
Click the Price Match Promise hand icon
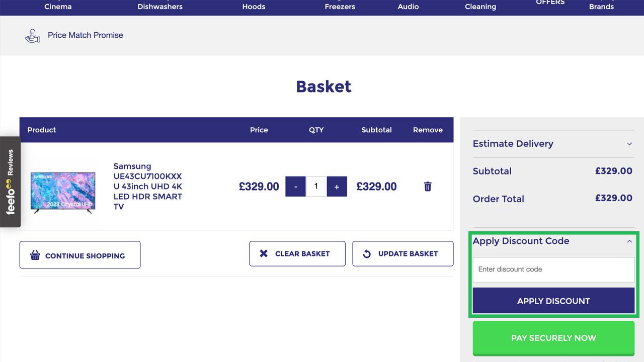pos(33,36)
